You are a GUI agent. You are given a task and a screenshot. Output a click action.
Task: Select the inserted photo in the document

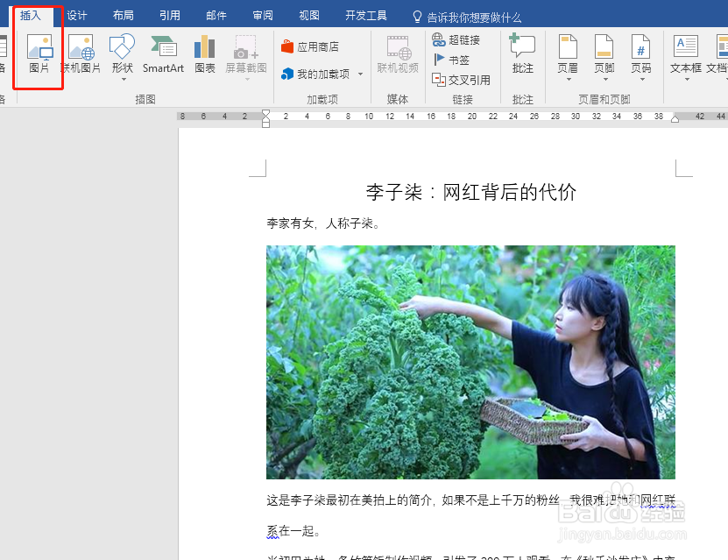click(470, 362)
